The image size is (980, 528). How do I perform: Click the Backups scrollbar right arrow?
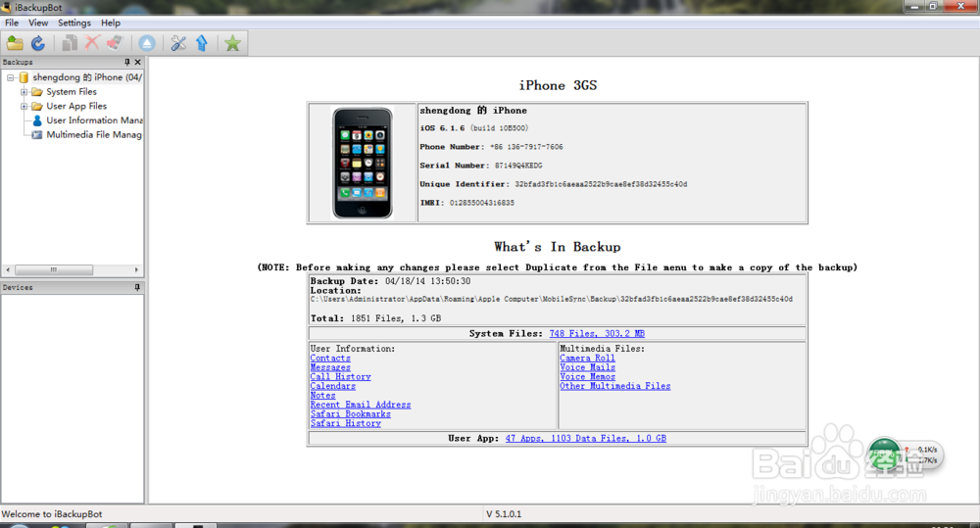pos(136,270)
